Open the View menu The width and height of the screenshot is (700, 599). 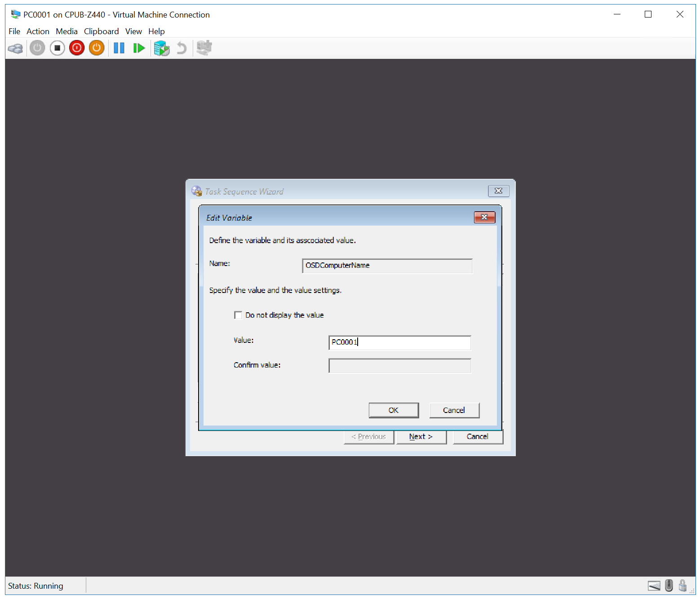click(133, 31)
